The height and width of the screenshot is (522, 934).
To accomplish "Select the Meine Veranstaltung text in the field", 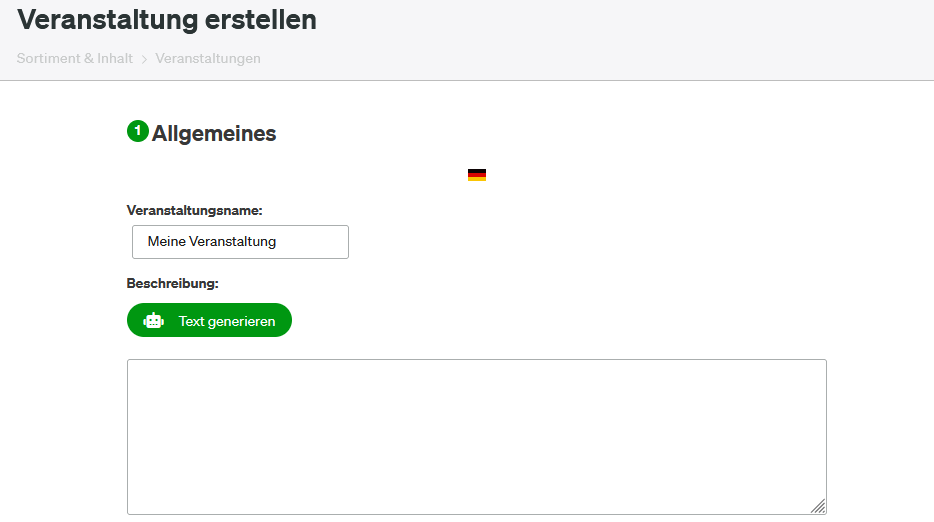I will pyautogui.click(x=211, y=241).
